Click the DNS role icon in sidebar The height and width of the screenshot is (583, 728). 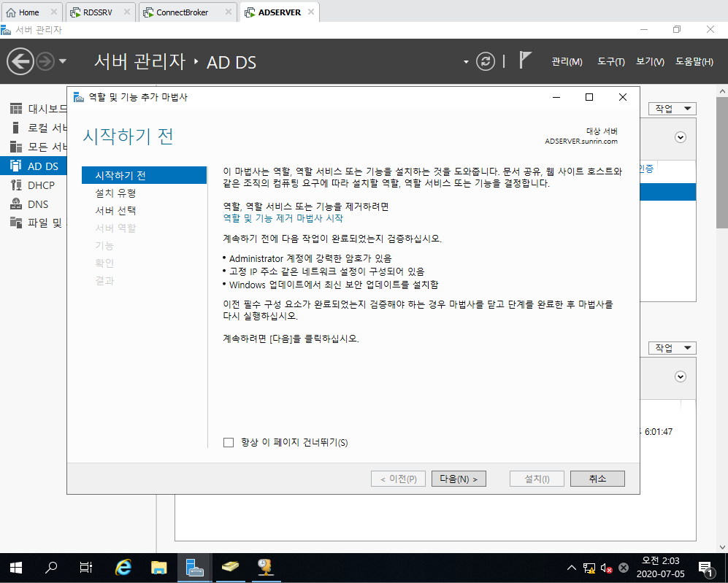(16, 204)
